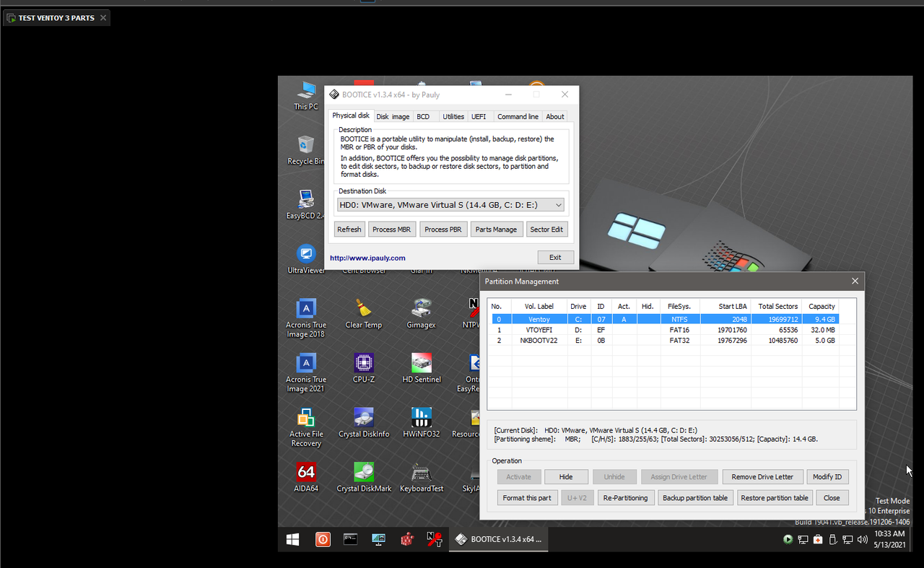Image resolution: width=924 pixels, height=568 pixels.
Task: Click the red power icon in taskbar
Action: [x=322, y=539]
